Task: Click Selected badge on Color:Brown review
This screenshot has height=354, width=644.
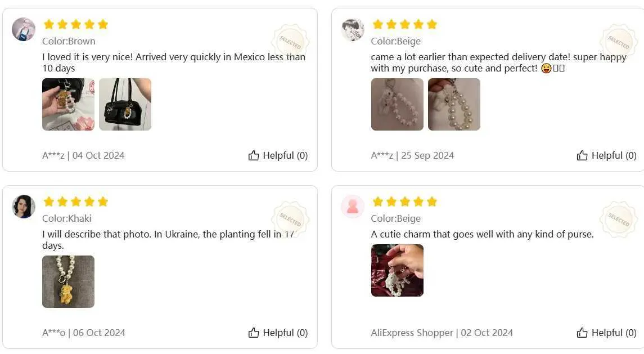Action: (x=290, y=42)
